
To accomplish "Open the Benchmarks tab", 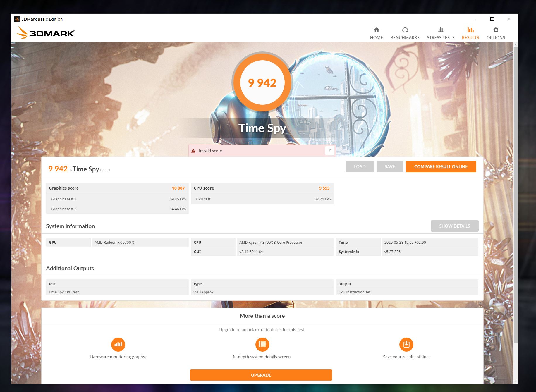I will tap(405, 33).
